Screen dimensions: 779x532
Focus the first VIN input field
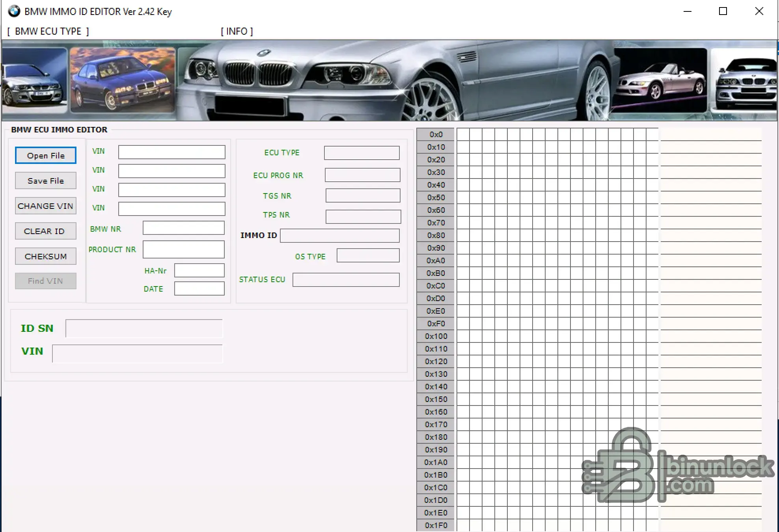(172, 152)
